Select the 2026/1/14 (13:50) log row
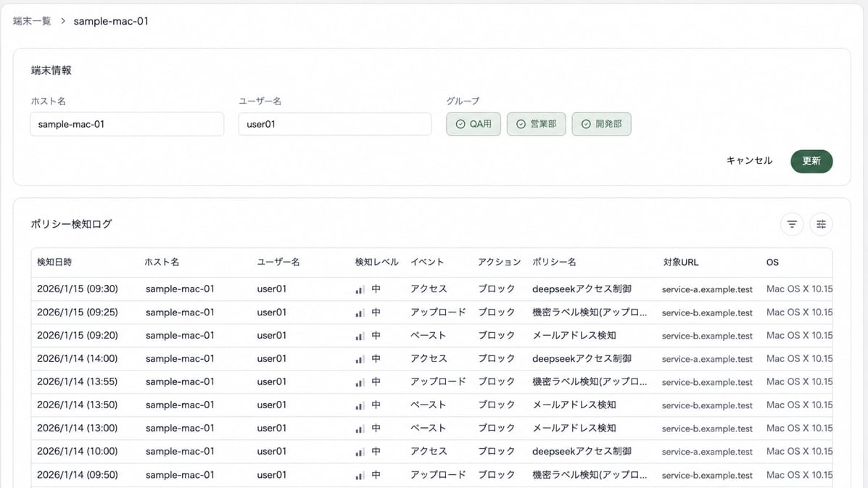Image resolution: width=868 pixels, height=488 pixels. tap(431, 405)
